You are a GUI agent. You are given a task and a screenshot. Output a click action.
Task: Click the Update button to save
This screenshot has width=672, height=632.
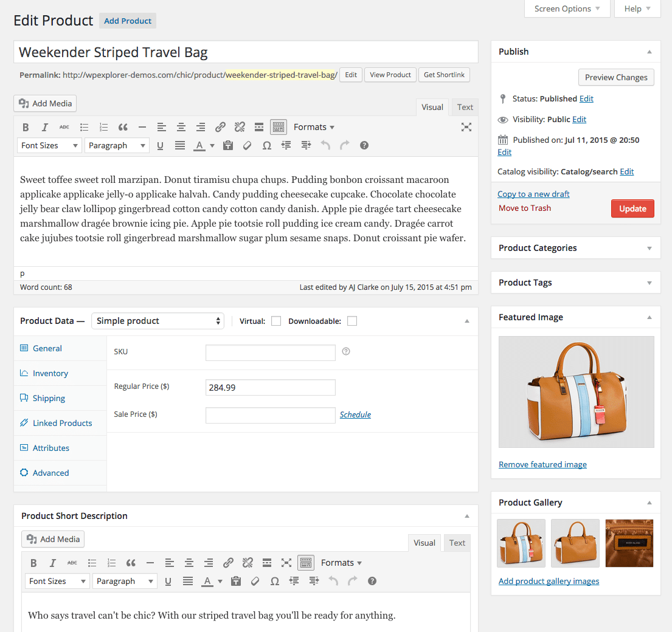pos(632,208)
